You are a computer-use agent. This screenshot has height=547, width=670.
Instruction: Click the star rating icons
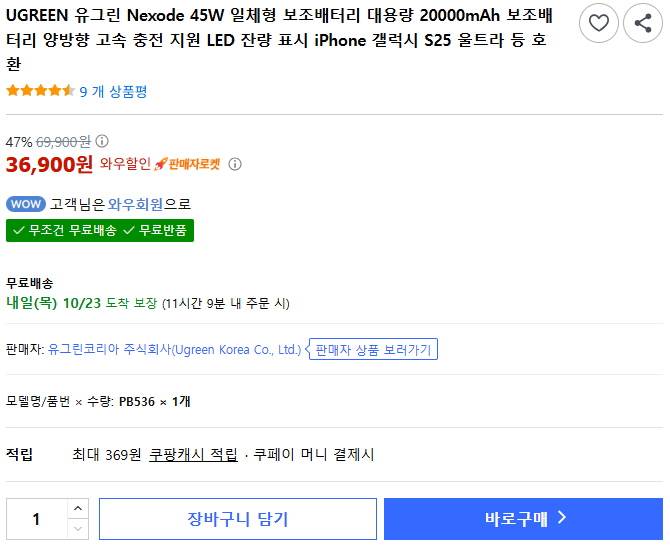(x=40, y=91)
